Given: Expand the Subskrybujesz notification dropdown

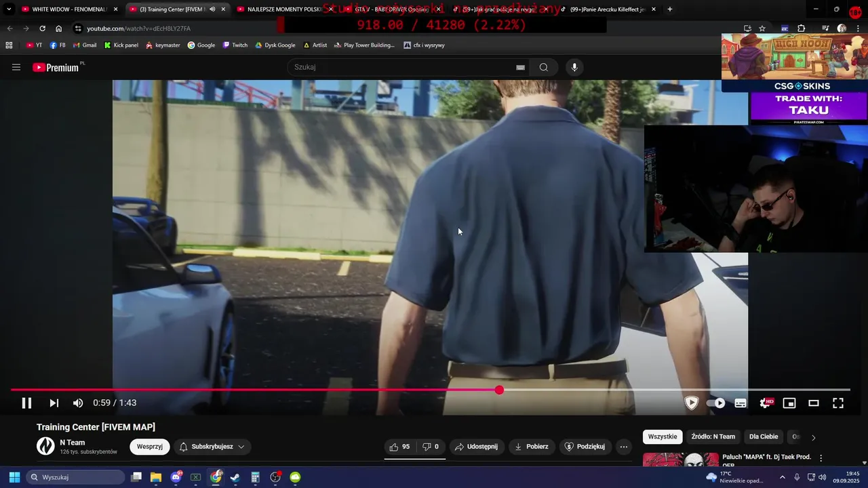Looking at the screenshot, I should pos(212,447).
